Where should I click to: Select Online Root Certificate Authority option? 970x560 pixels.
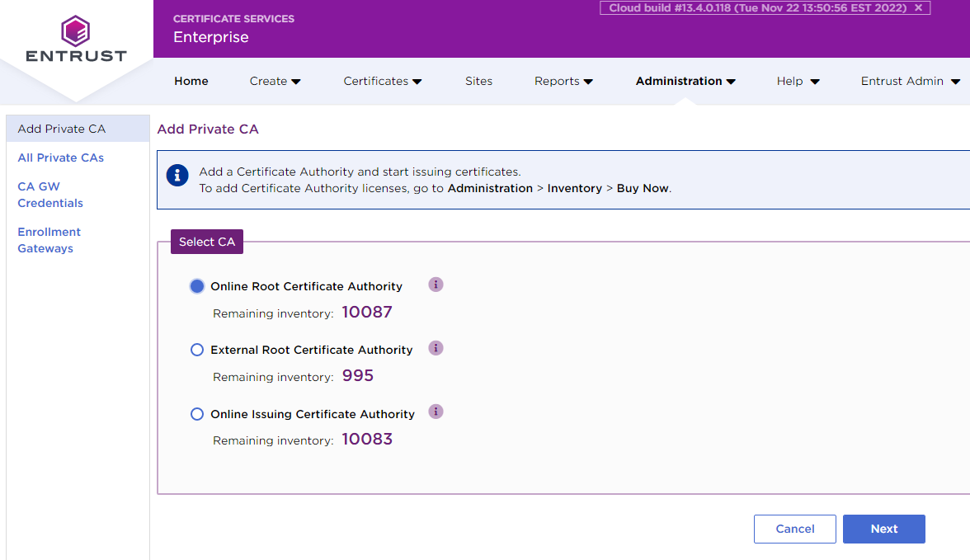pos(197,286)
